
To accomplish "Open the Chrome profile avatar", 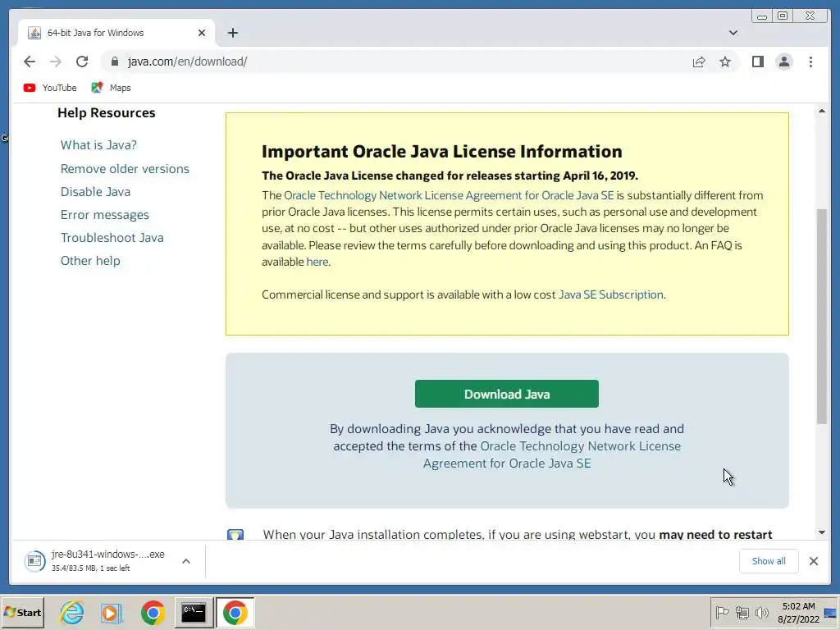I will (783, 62).
